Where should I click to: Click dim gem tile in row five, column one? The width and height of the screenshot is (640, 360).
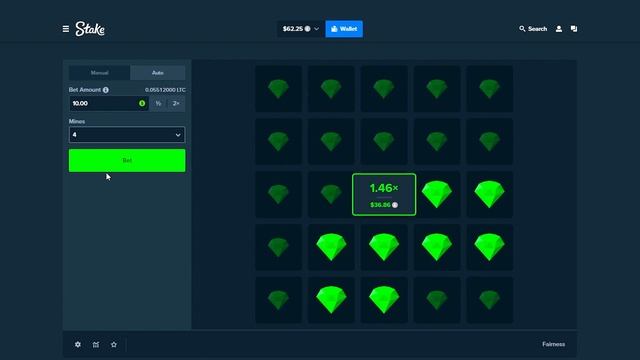tap(278, 300)
